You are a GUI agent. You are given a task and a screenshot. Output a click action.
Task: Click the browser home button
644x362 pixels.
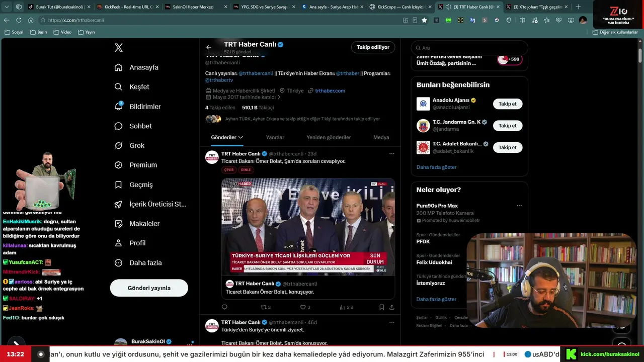(31, 20)
